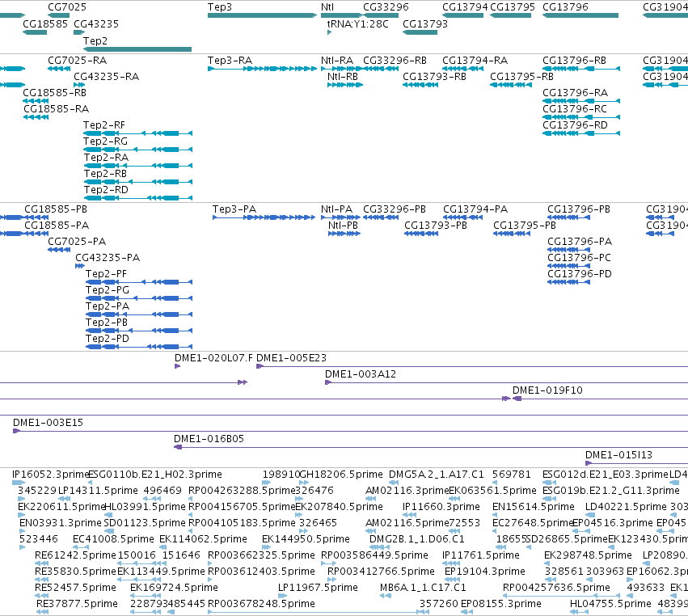Select the Ntl gene label
The image size is (688, 616).
[327, 7]
